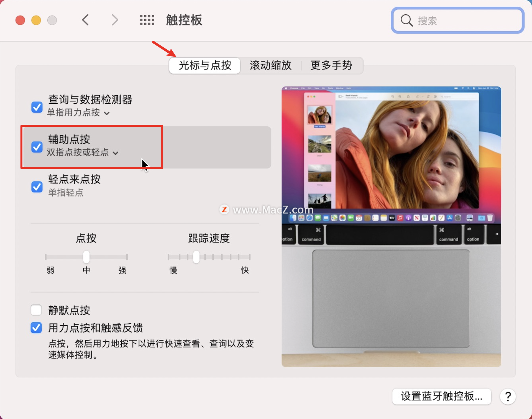532x419 pixels.
Task: Open the help question mark button
Action: [508, 397]
